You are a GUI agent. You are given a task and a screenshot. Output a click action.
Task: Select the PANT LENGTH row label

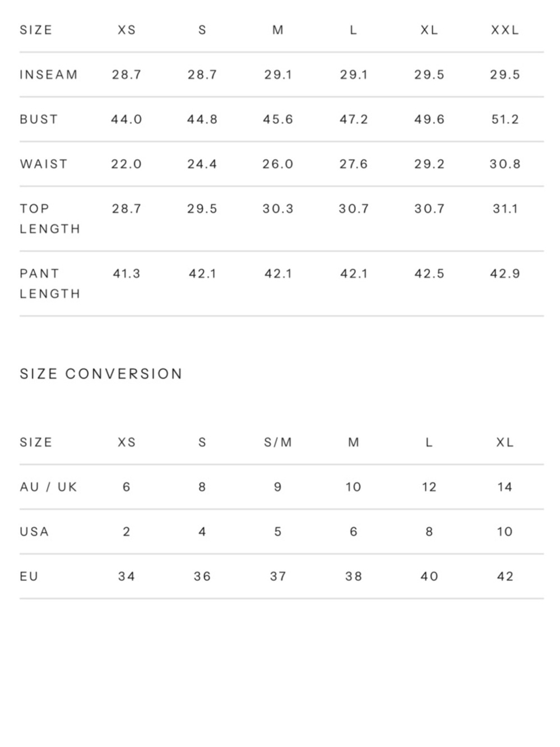point(50,284)
